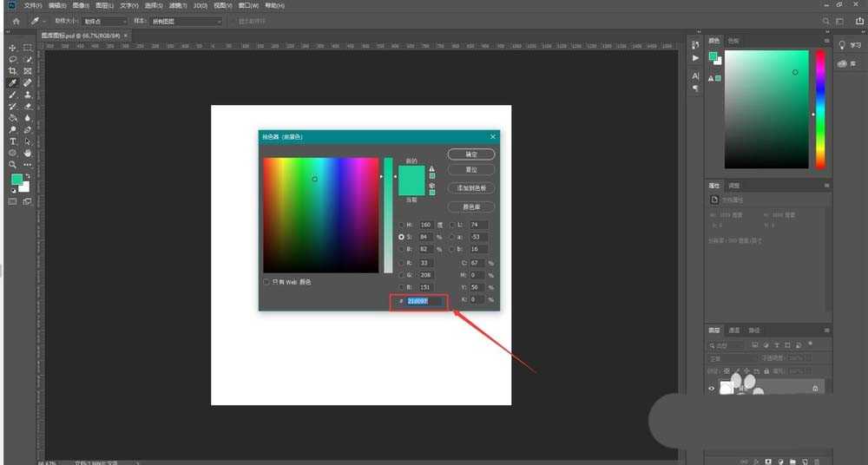Select the Zoom magnifier tool
Viewport: 868px width, 465px height.
(13, 164)
